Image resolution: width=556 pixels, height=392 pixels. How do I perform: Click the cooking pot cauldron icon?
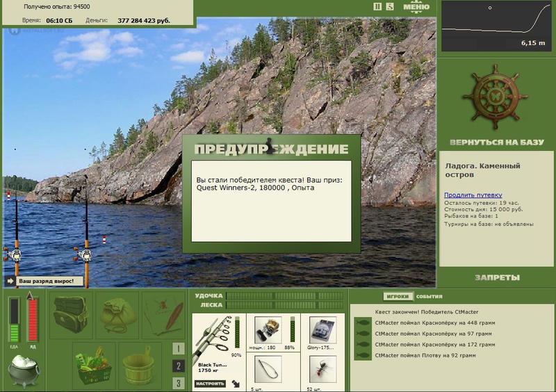tap(24, 370)
